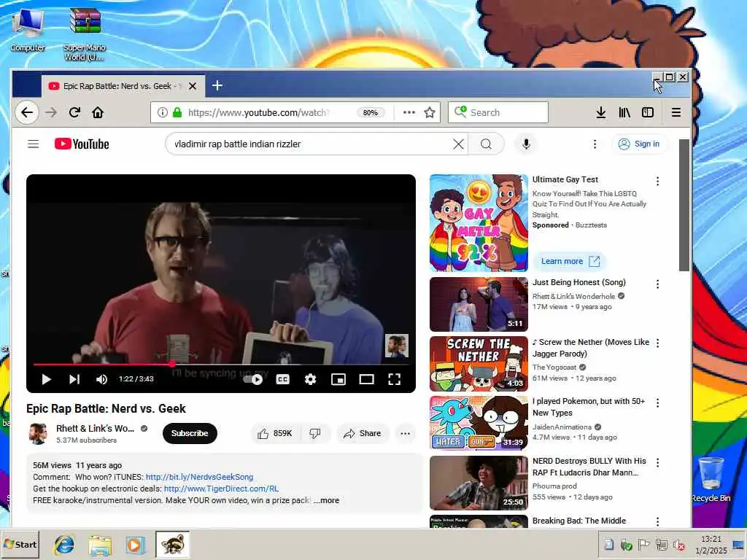Skip to the next video
The width and height of the screenshot is (747, 560).
74,379
